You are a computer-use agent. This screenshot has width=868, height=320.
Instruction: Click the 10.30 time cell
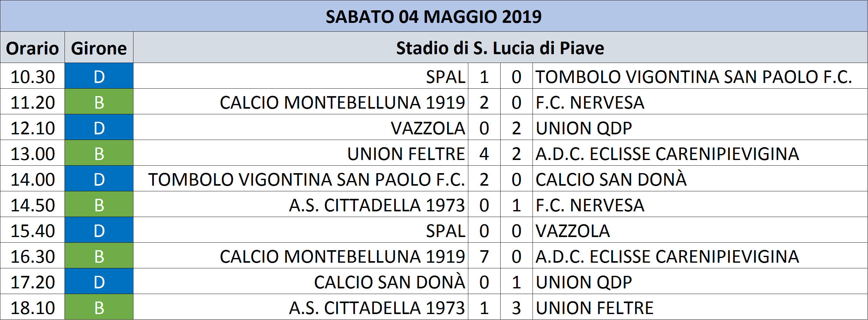tap(32, 76)
